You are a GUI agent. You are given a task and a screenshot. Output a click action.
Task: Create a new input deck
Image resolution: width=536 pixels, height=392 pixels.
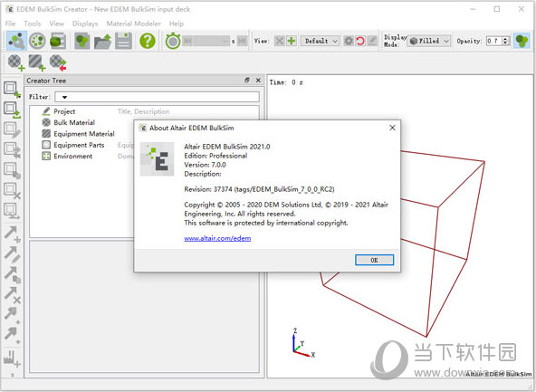[x=82, y=41]
